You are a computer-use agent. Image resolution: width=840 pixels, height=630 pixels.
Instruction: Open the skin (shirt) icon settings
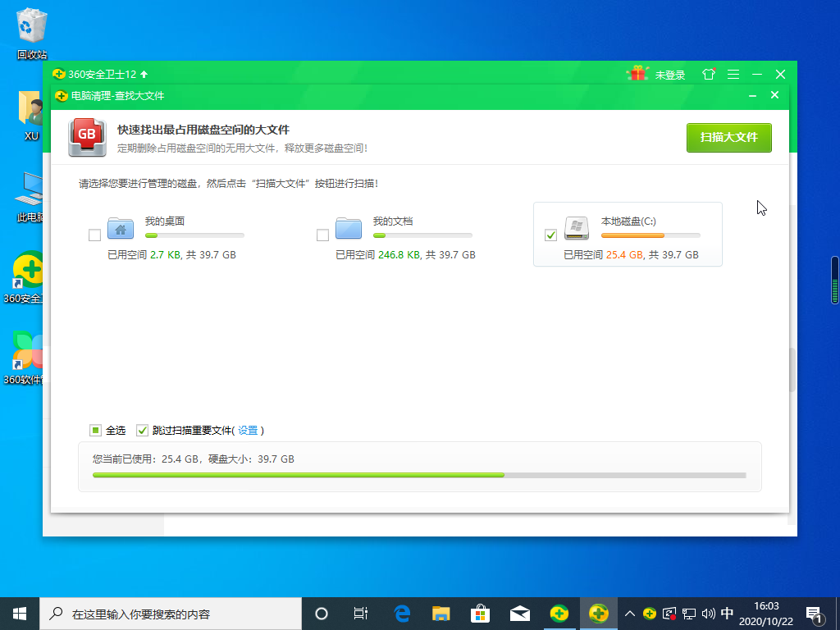coord(709,75)
